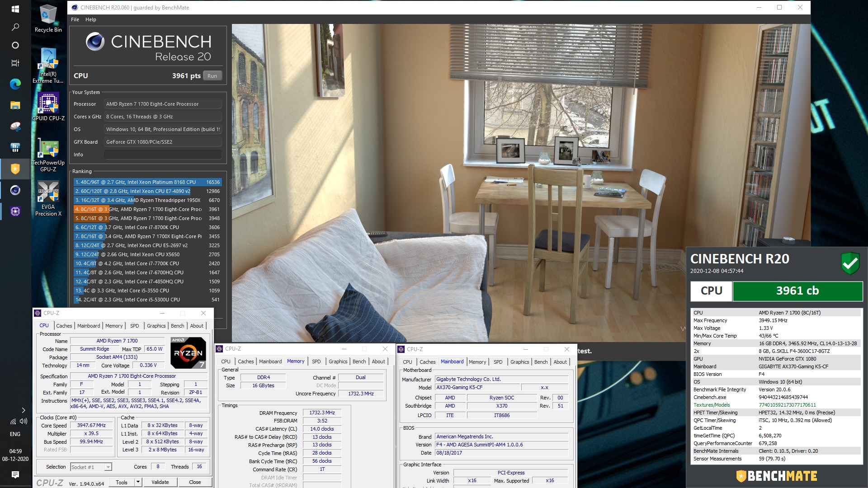Open SPD tab in memory CPU-Z window
This screenshot has width=868, height=488.
click(316, 361)
